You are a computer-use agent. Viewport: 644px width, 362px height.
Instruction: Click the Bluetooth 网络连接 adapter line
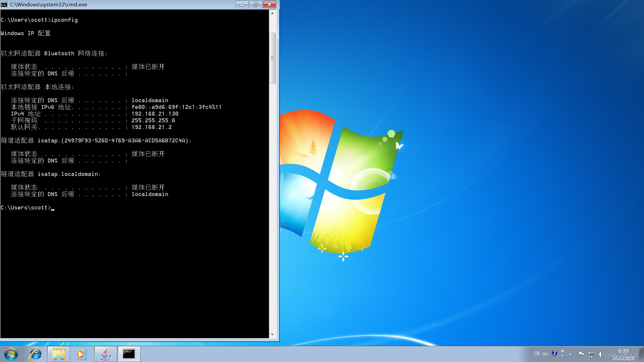pyautogui.click(x=54, y=54)
